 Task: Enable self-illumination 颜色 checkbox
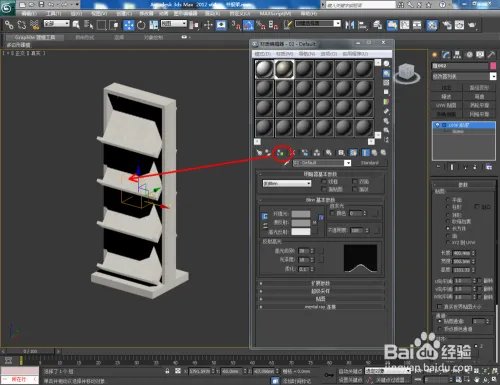[x=332, y=213]
